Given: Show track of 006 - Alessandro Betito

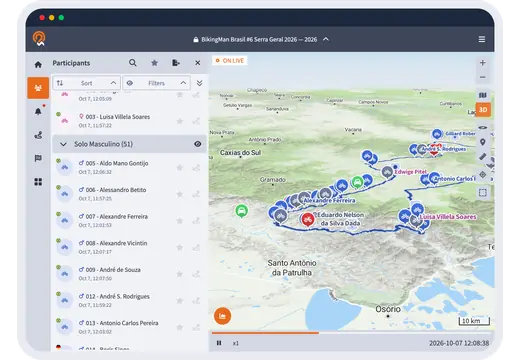Looking at the screenshot, I should [x=196, y=194].
